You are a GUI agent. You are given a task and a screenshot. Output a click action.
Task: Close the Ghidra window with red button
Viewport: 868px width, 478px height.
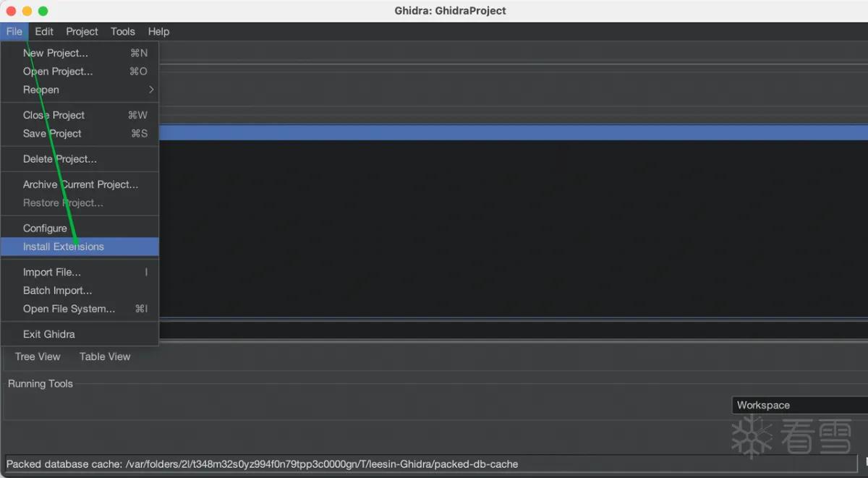(11, 11)
